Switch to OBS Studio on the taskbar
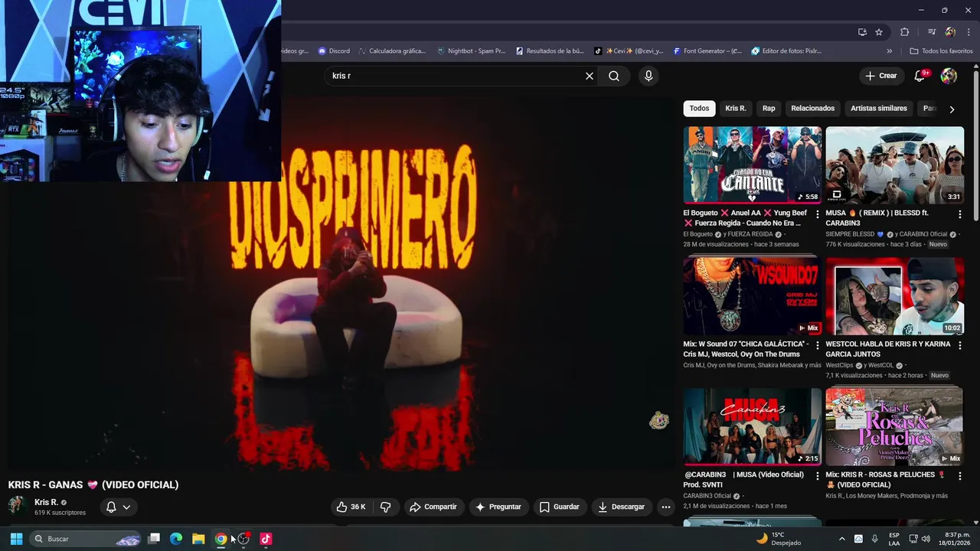 [x=243, y=539]
